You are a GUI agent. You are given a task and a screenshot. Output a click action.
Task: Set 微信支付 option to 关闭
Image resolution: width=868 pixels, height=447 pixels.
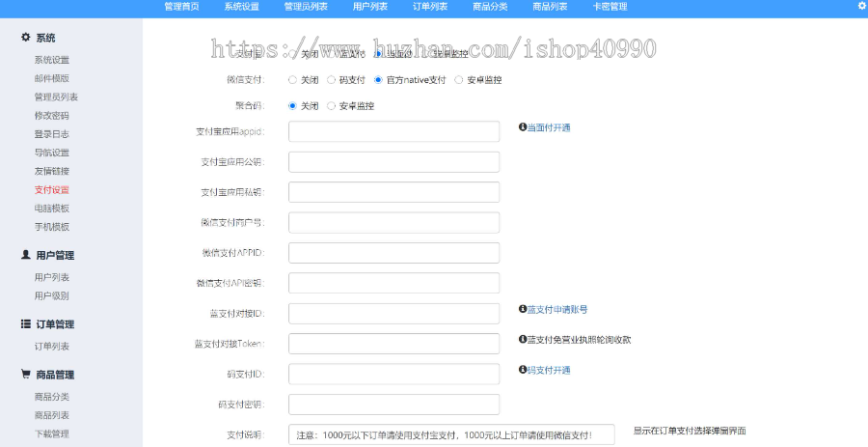(293, 80)
